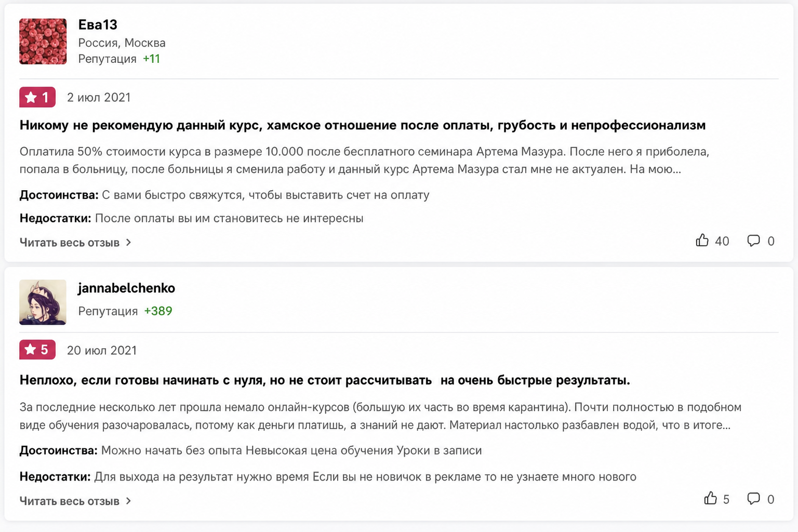The image size is (798, 532).
Task: Like Ева13's review with thumbs-up icon
Action: (702, 240)
